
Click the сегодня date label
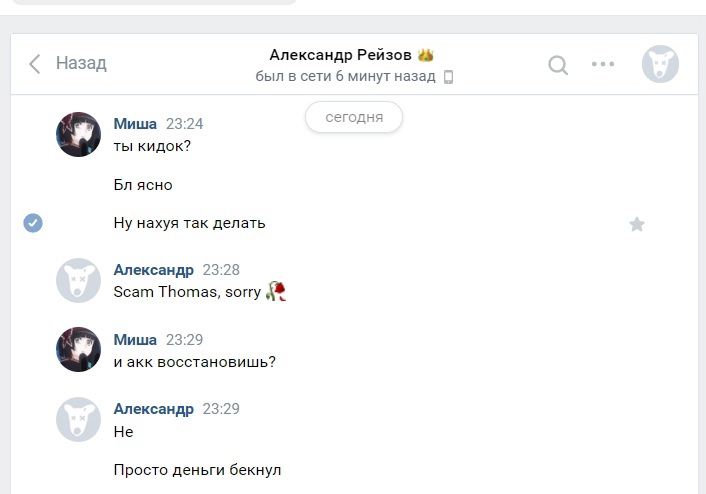(354, 117)
